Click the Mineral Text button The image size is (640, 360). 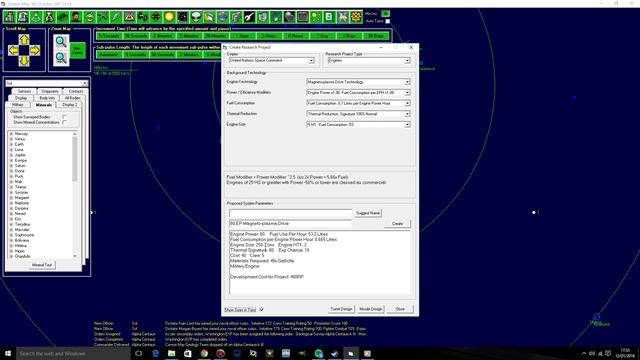[42, 265]
